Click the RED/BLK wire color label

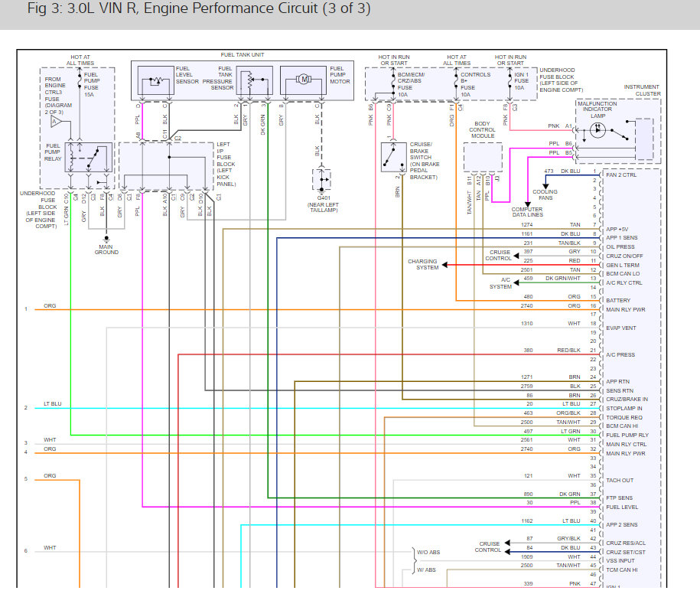[568, 350]
